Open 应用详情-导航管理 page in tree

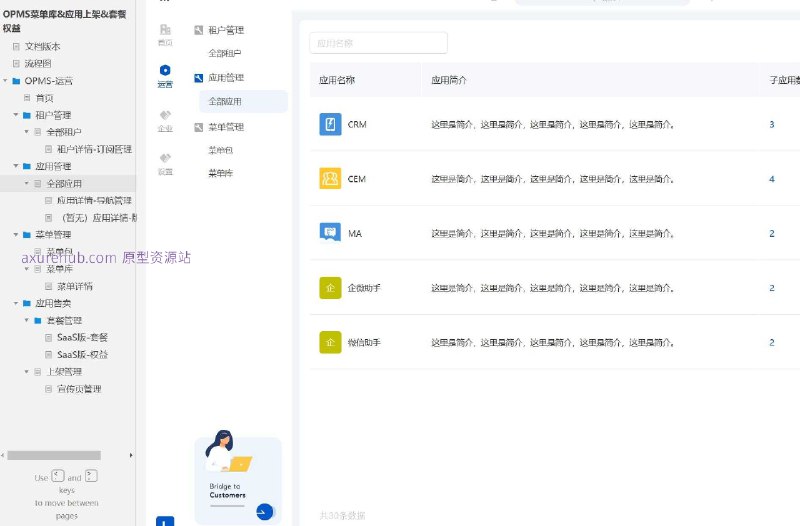point(94,201)
